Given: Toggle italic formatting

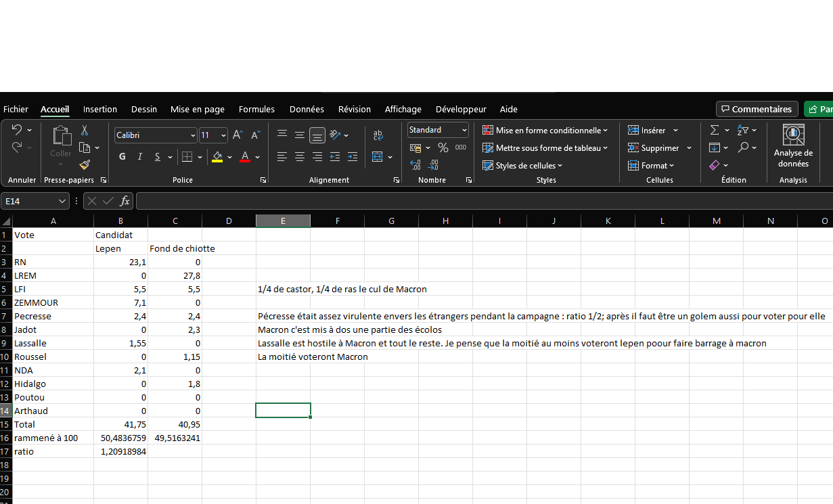Looking at the screenshot, I should (x=140, y=157).
